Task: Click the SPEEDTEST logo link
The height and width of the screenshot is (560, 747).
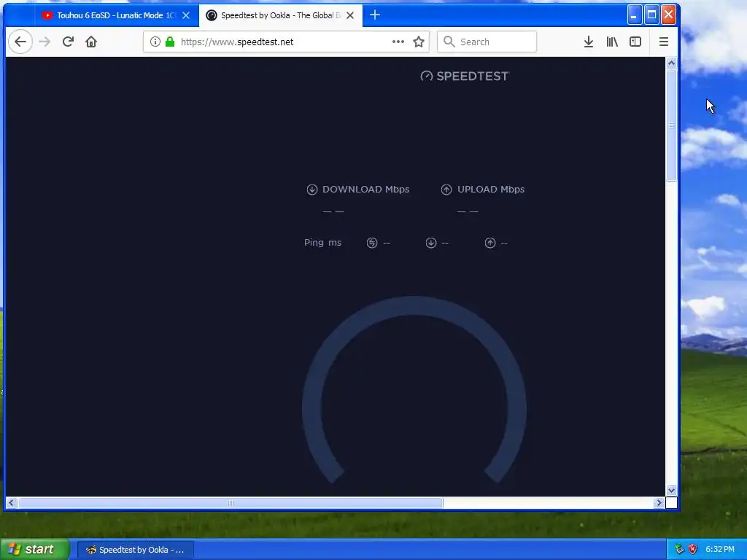Action: pos(465,76)
